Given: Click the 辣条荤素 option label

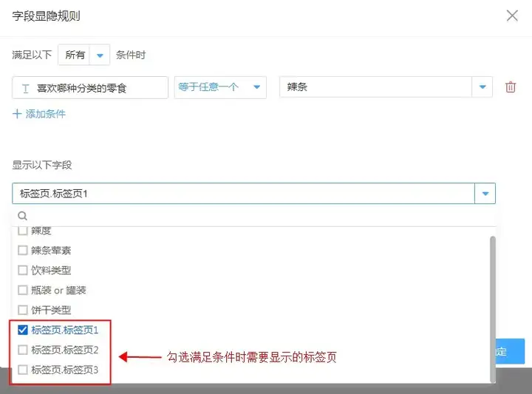Looking at the screenshot, I should pyautogui.click(x=51, y=251).
